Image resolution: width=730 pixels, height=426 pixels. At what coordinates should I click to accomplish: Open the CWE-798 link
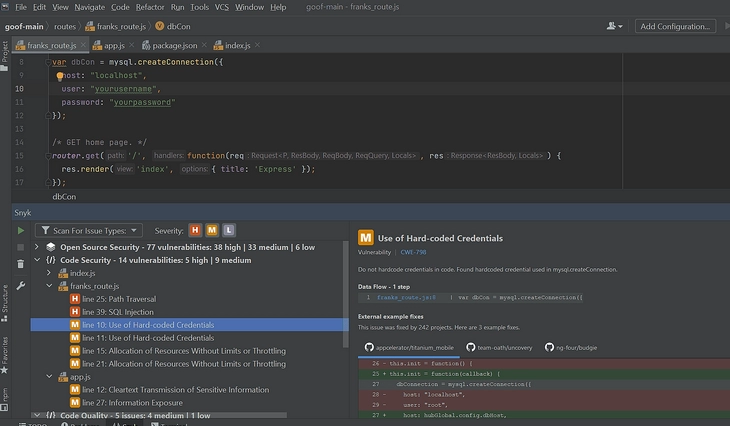(x=413, y=252)
